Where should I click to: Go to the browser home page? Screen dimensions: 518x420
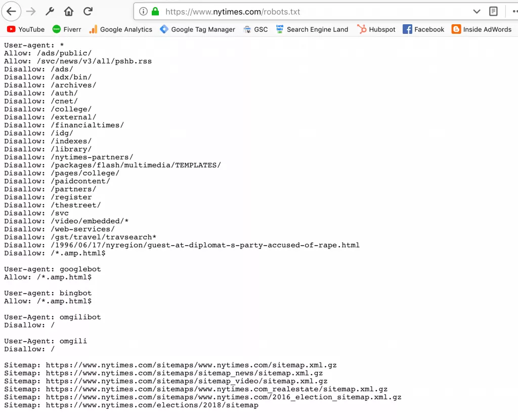pos(68,11)
